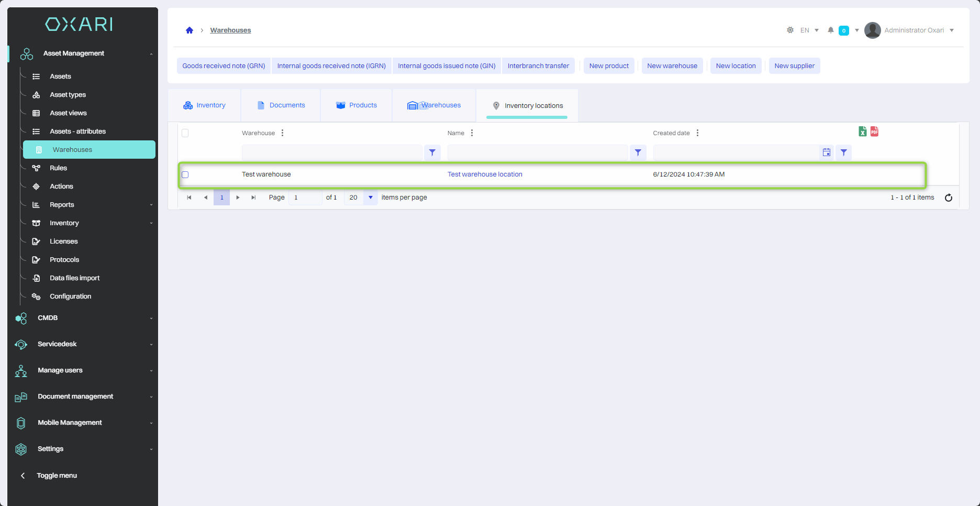Image resolution: width=980 pixels, height=506 pixels.
Task: Open the Created date calendar picker
Action: point(826,152)
